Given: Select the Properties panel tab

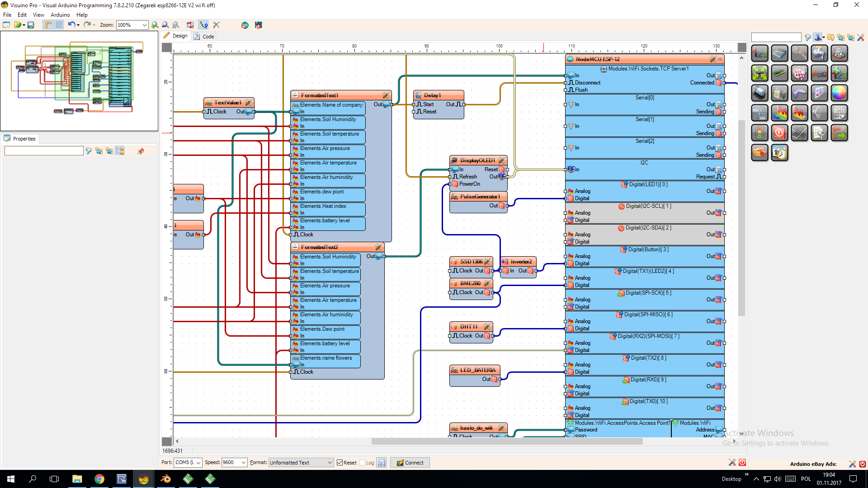Looking at the screenshot, I should coord(20,139).
